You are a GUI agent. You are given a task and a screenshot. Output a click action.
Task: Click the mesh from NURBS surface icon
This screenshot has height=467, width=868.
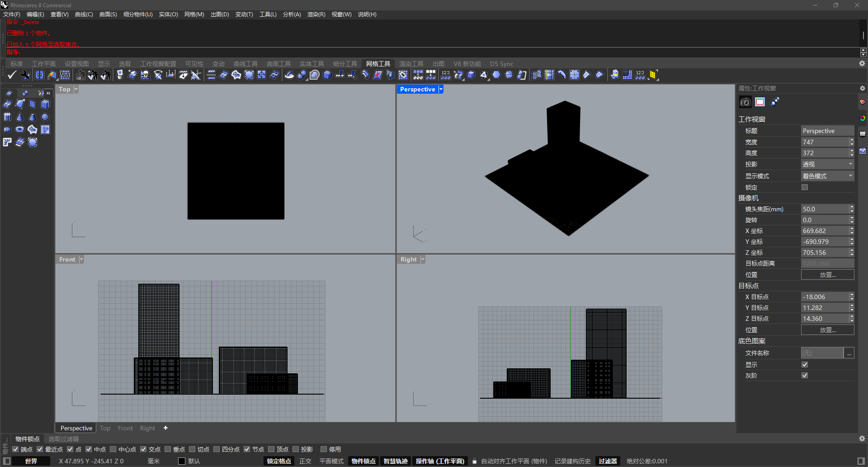tap(7, 104)
